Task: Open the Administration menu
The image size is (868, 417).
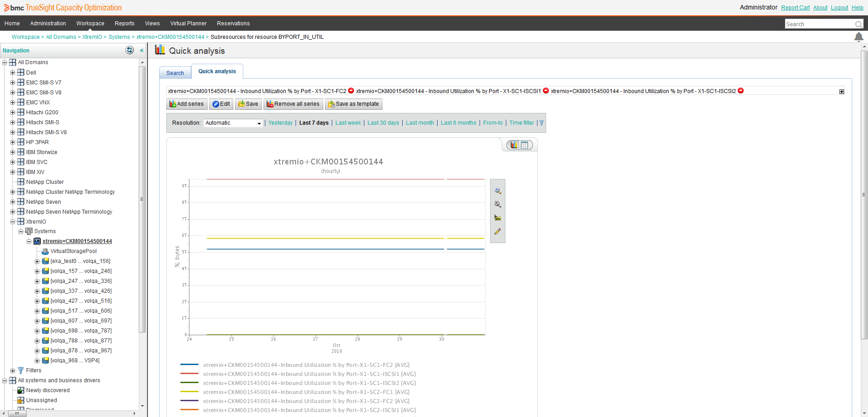Action: point(48,23)
